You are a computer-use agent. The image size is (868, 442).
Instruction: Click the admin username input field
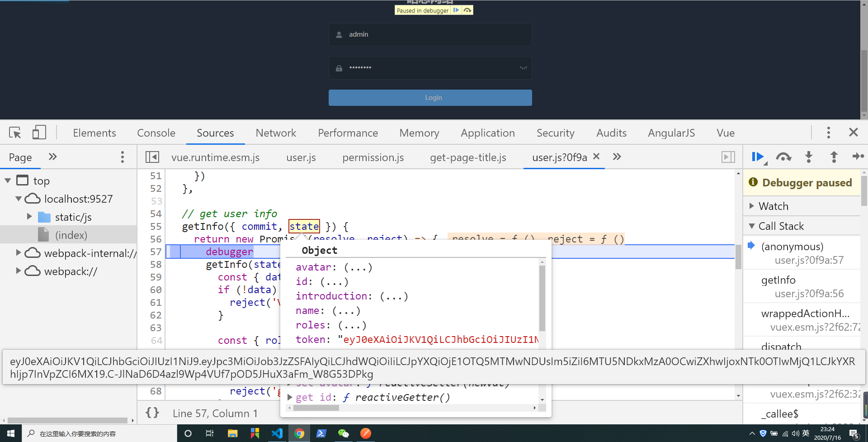tap(430, 34)
